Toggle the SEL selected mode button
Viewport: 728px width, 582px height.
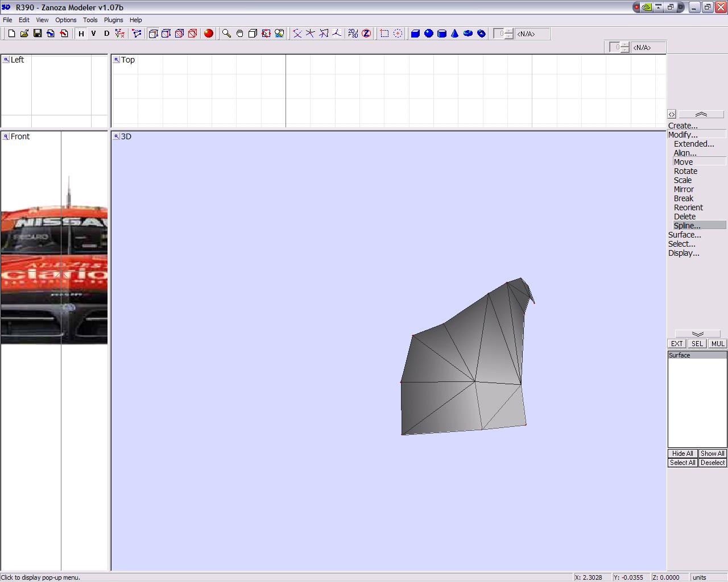(697, 344)
